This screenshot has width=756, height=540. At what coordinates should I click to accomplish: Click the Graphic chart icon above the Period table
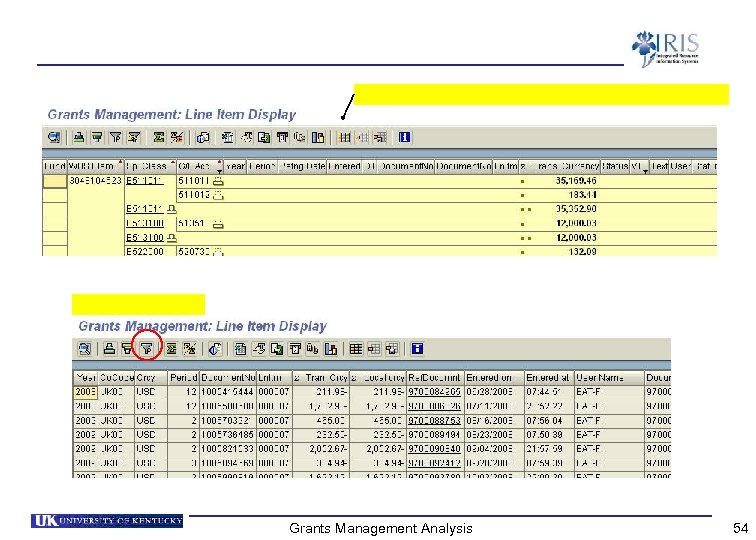pyautogui.click(x=331, y=349)
